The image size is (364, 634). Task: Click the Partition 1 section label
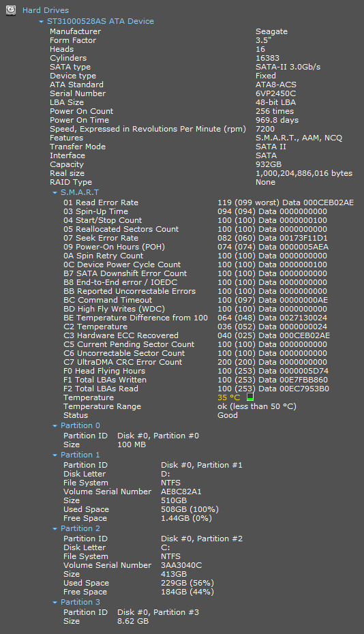80,455
